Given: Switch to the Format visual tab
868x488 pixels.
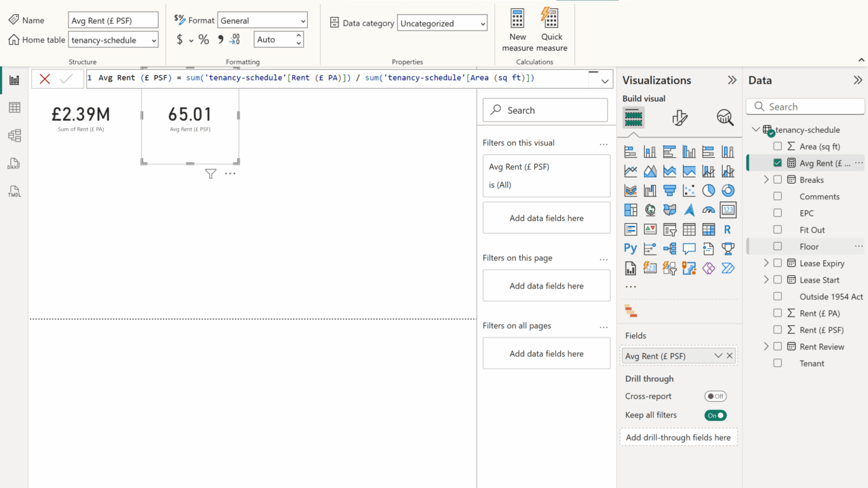Looking at the screenshot, I should point(679,118).
